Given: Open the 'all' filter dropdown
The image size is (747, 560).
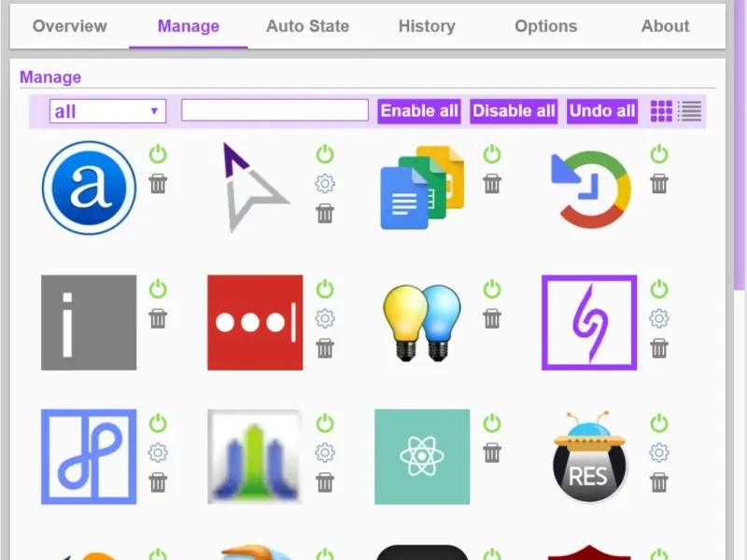Looking at the screenshot, I should (x=107, y=111).
